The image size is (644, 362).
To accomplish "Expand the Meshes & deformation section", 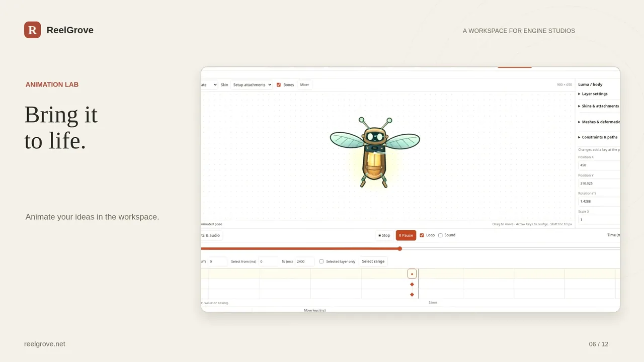I will (x=599, y=122).
